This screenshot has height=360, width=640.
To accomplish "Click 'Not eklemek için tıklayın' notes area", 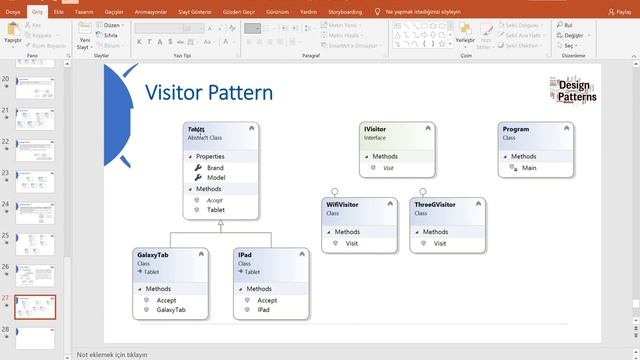I will tap(112, 355).
